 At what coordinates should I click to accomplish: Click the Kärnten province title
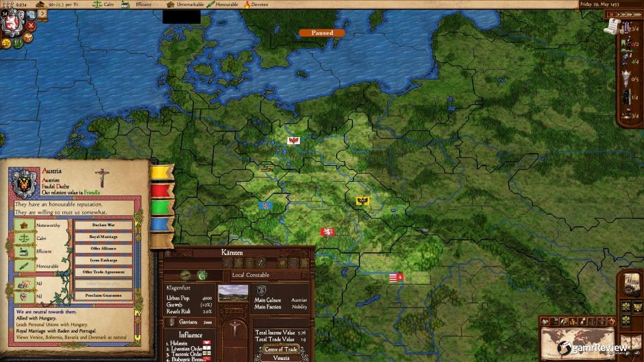click(x=232, y=252)
